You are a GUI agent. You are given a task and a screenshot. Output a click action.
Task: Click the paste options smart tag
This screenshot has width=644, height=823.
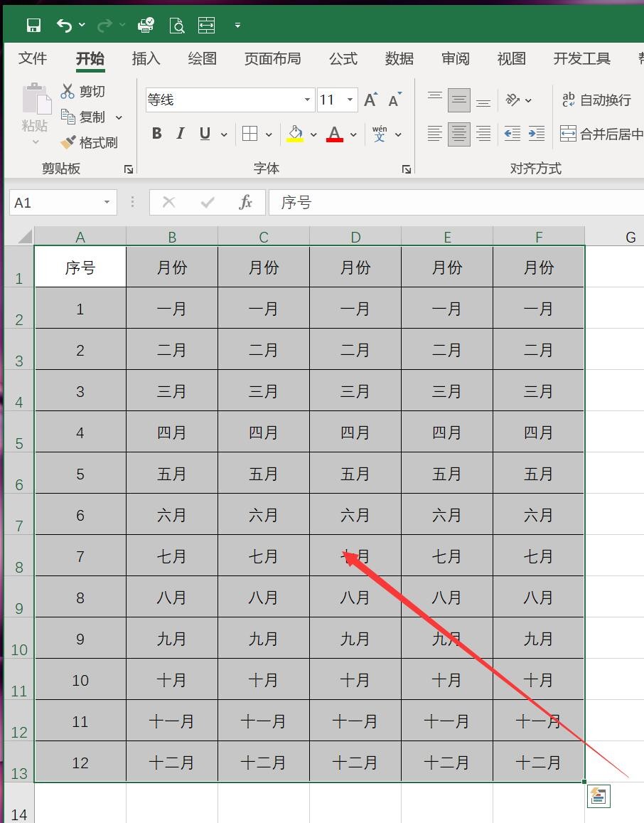click(x=598, y=796)
